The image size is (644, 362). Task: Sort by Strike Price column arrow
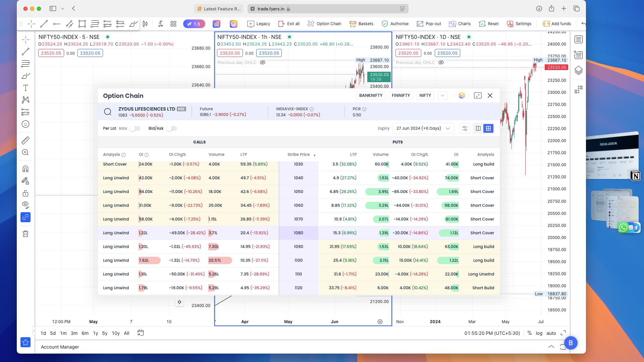pyautogui.click(x=315, y=155)
